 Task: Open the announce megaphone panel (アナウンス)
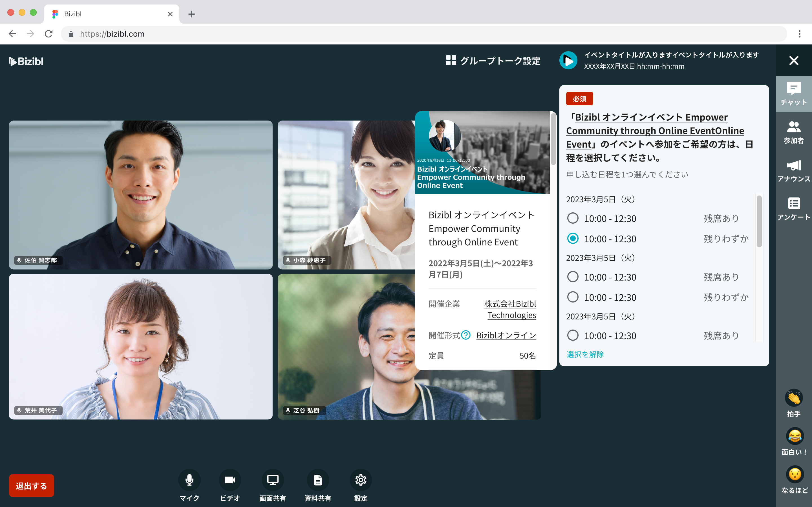pyautogui.click(x=794, y=165)
